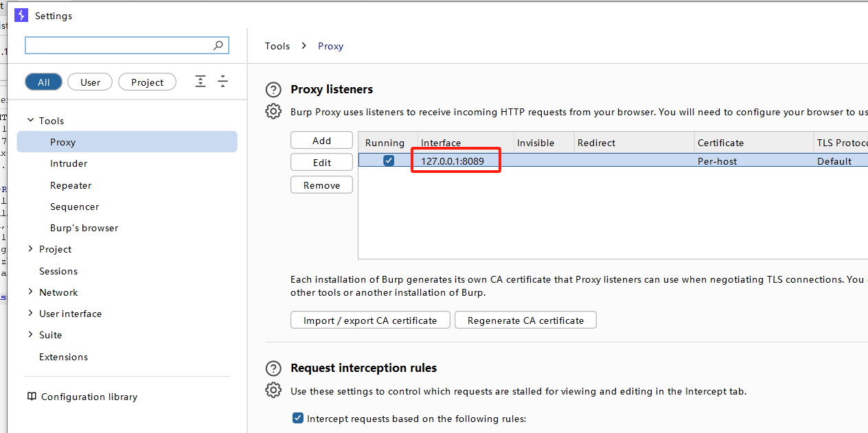Remove the selected proxy listener
This screenshot has height=433, width=868.
click(321, 185)
